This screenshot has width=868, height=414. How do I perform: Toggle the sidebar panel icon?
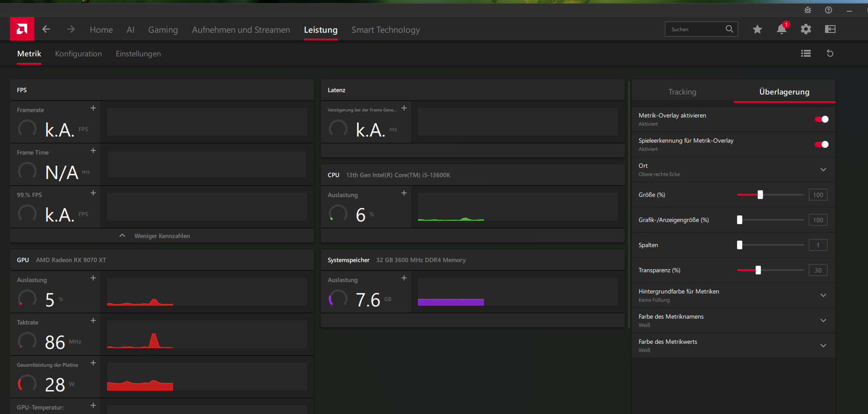(830, 29)
